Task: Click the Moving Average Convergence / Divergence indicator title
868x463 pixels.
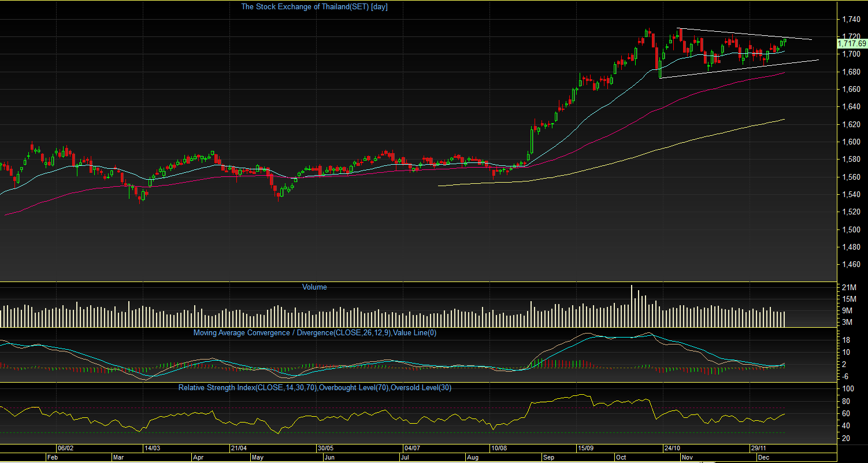Action: click(x=315, y=333)
